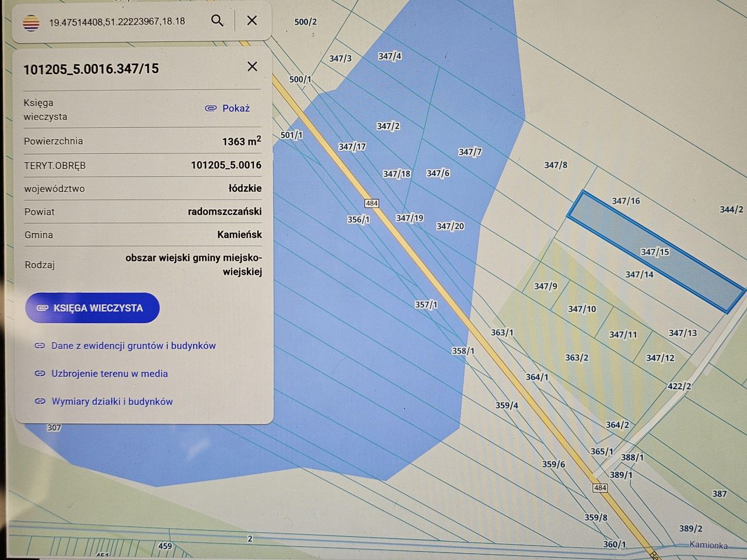
Task: Select parcel 360/1 on the map
Action: click(614, 544)
